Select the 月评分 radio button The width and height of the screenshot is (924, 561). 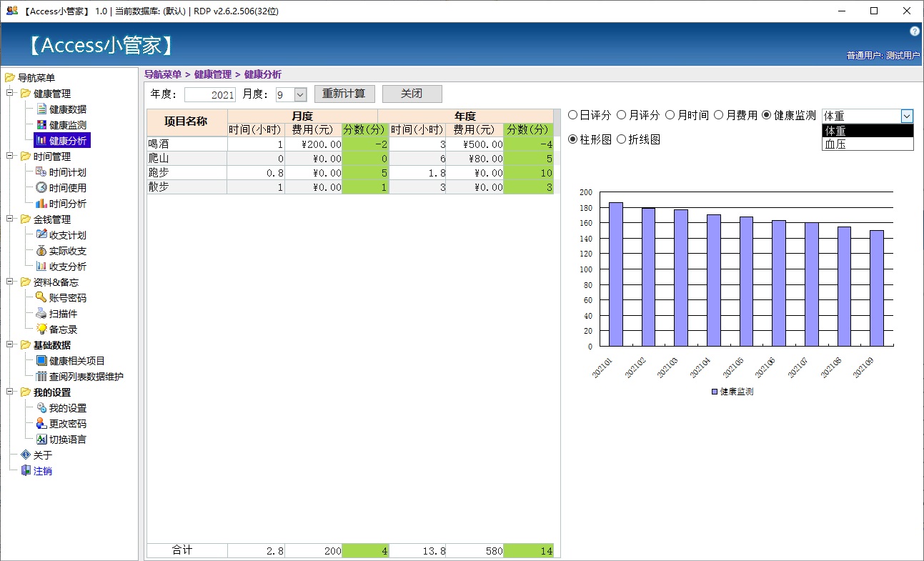(622, 115)
